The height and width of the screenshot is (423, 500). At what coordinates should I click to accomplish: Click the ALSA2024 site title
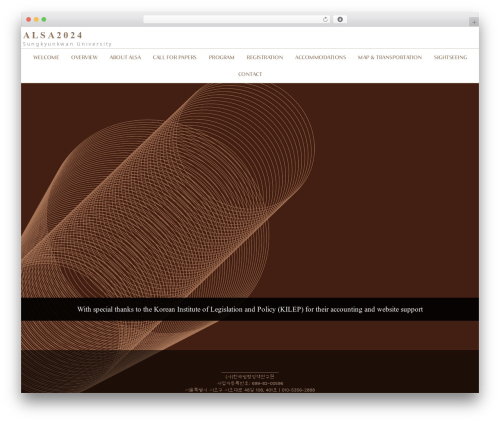pos(53,35)
